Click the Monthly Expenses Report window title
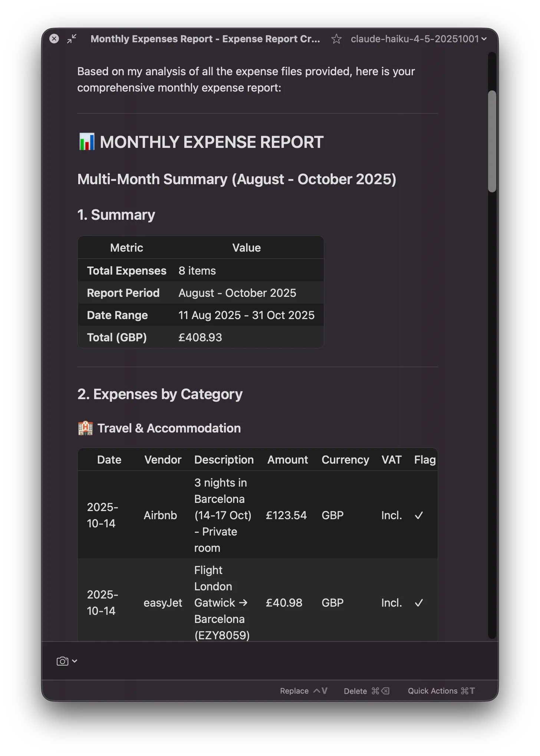This screenshot has width=540, height=756. (205, 39)
